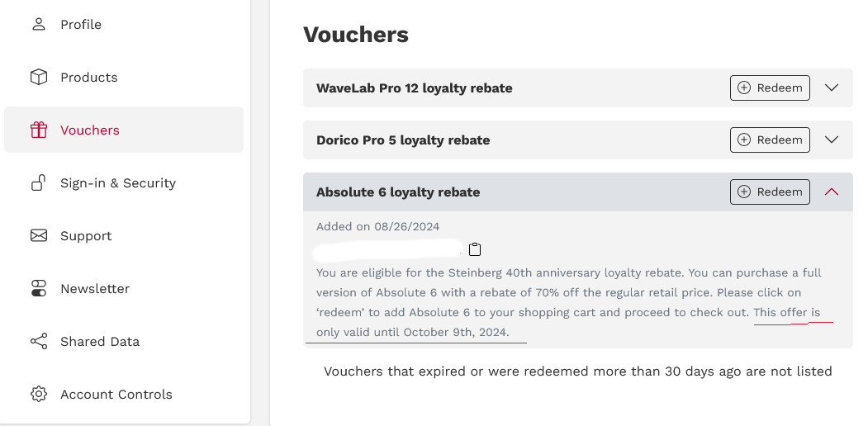Open the Account Controls menu item
Viewport: 868px width, 426px height.
click(116, 395)
